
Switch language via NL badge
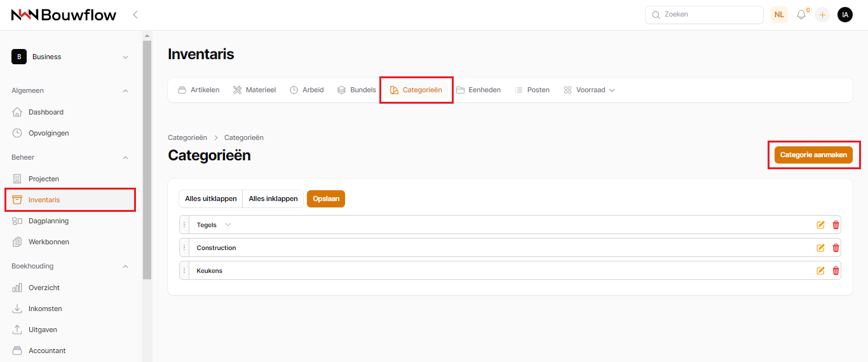[779, 15]
